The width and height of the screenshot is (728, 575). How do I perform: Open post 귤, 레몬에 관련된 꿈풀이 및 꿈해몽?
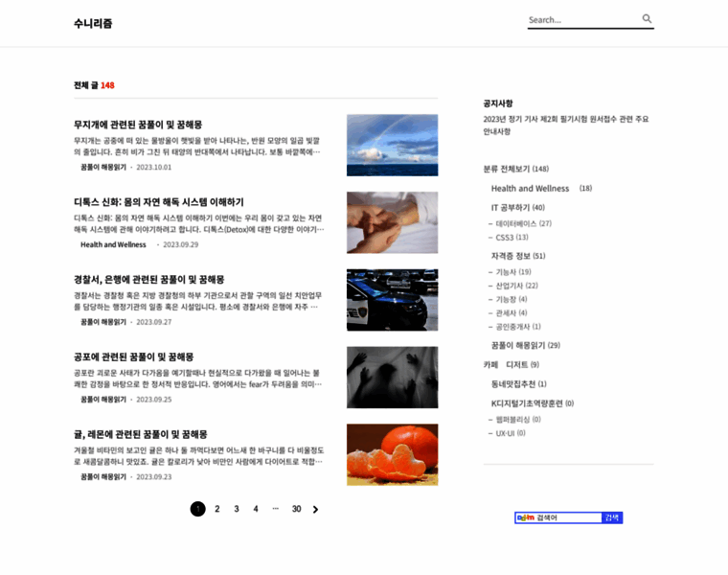click(x=141, y=435)
